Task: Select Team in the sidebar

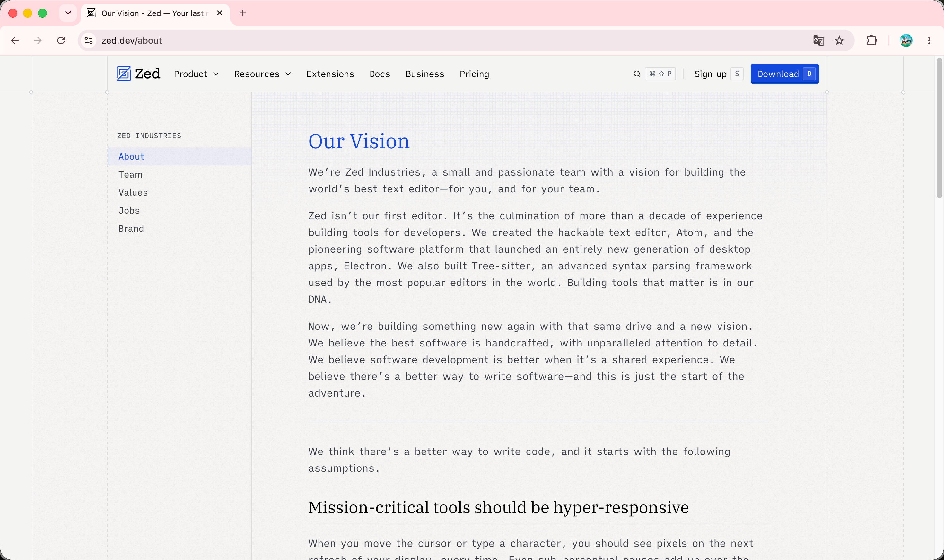Action: (x=179, y=175)
